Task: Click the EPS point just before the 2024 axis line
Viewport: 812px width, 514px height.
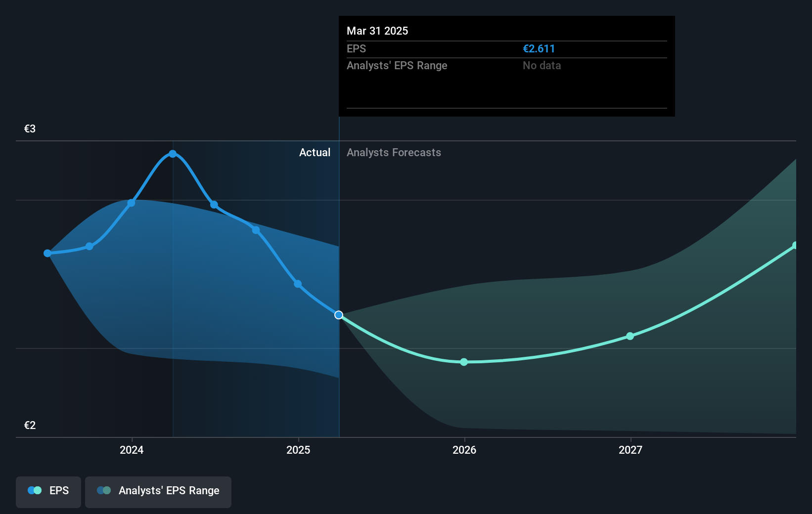Action: (x=89, y=246)
